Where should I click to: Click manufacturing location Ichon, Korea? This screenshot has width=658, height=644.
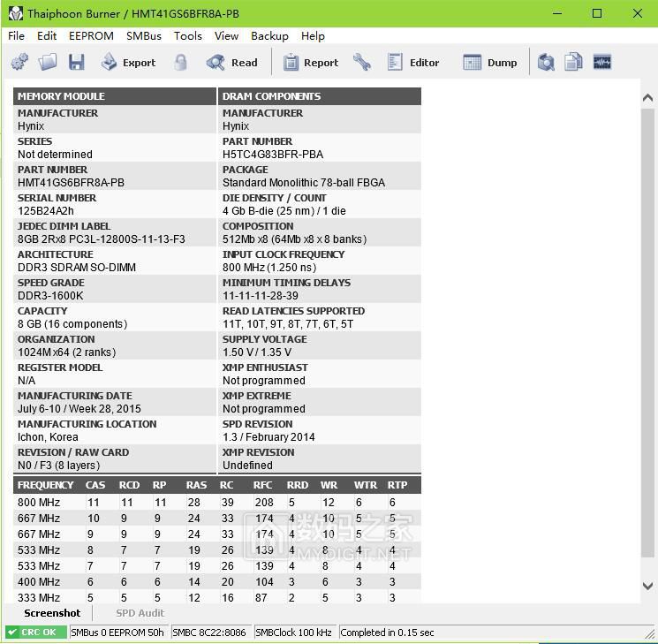click(48, 436)
